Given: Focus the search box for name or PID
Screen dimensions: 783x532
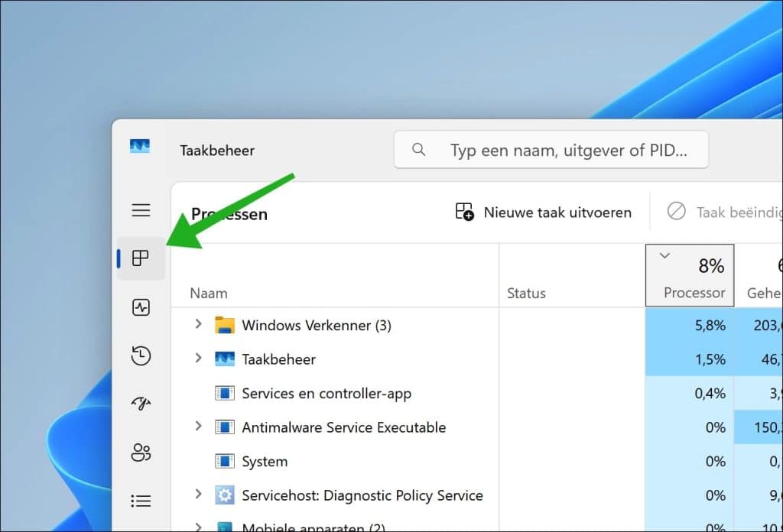Looking at the screenshot, I should (x=566, y=150).
